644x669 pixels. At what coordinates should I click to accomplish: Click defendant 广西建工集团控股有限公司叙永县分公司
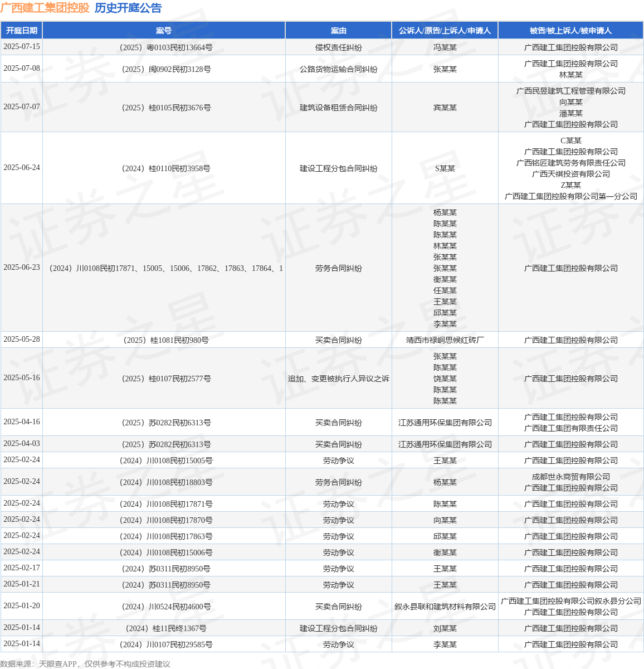(x=571, y=601)
